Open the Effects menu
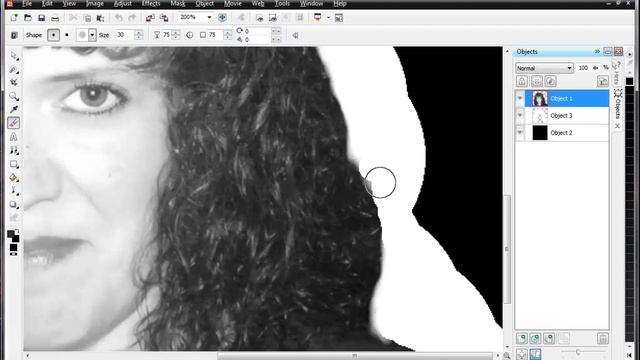This screenshot has width=640, height=360. pos(151,4)
